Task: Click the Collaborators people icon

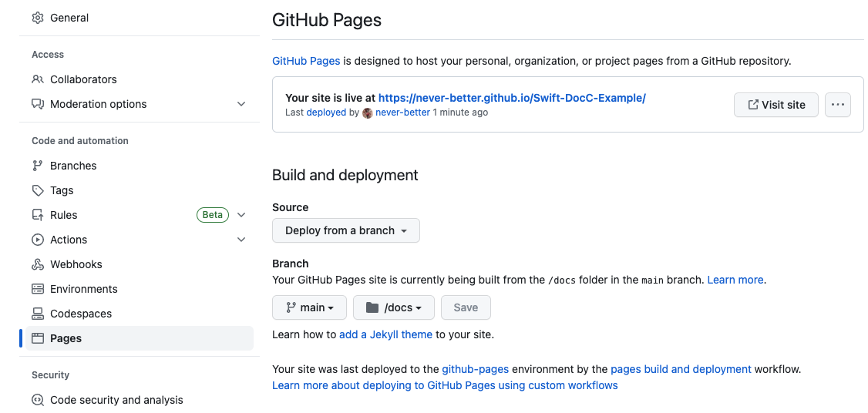Action: coord(38,79)
